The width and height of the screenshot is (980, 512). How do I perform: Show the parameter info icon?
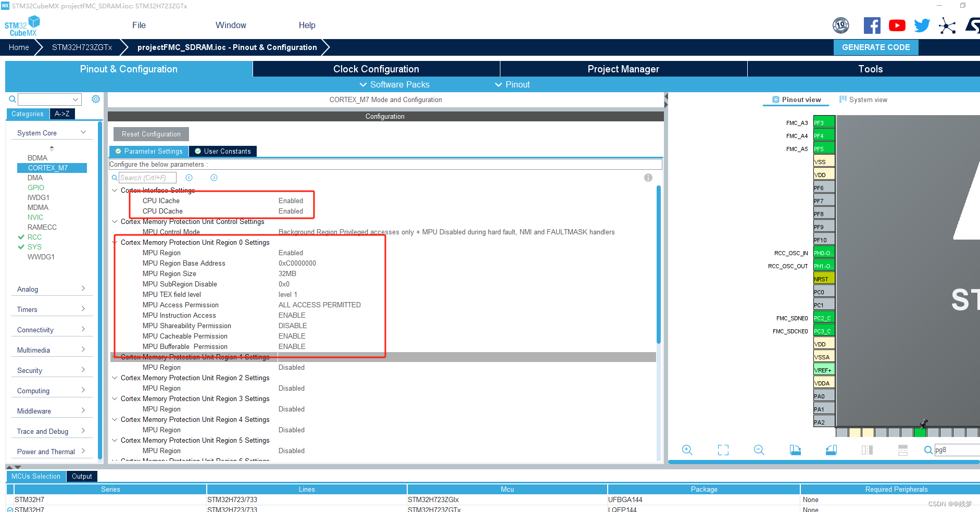[648, 178]
